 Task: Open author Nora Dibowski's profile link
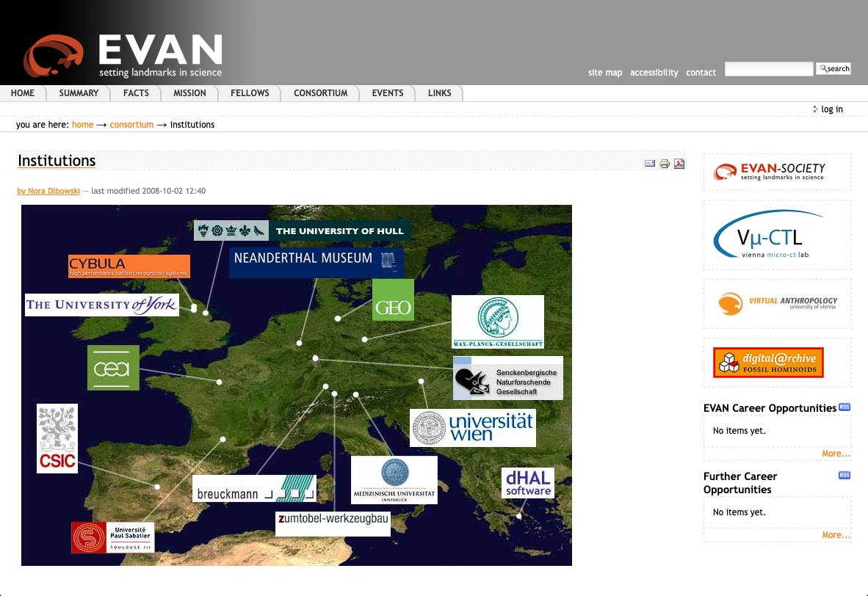pyautogui.click(x=48, y=191)
